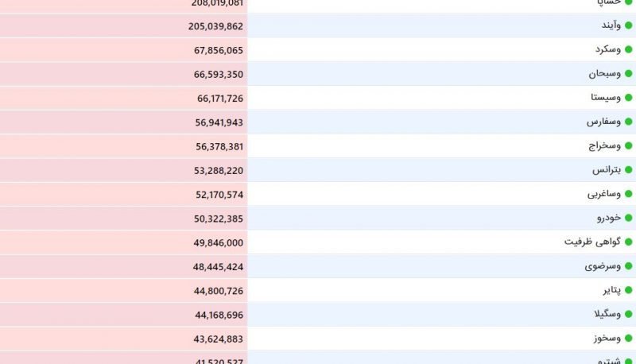This screenshot has height=364, width=636.
Task: Select the green dot beside وسفارس
Action: [628, 122]
